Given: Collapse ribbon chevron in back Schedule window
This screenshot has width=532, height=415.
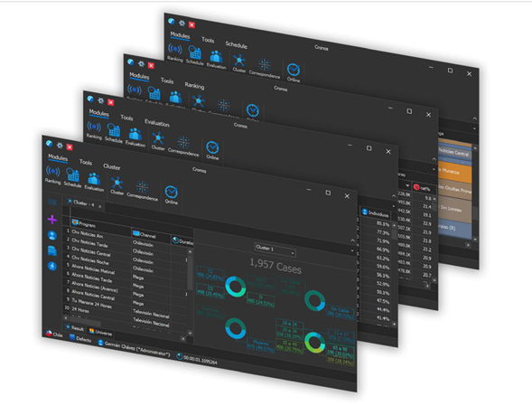Looking at the screenshot, I should (475, 118).
